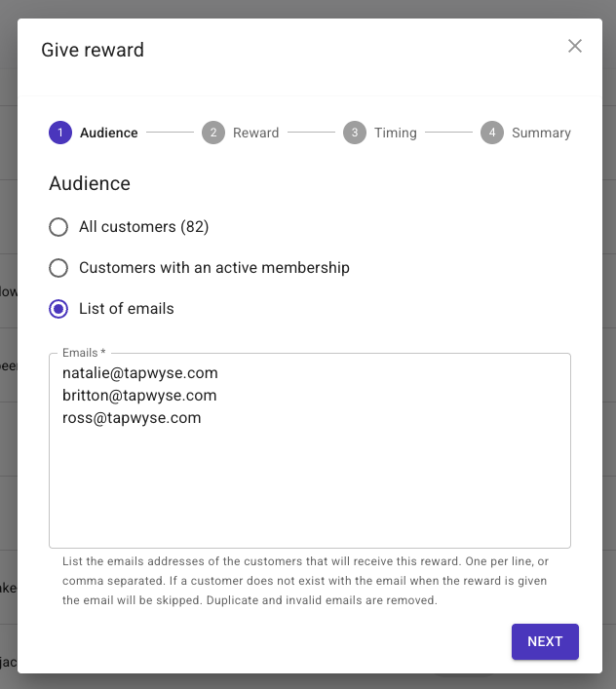Click natalie@tapwyse.com in the emails box
This screenshot has height=689, width=616.
click(x=140, y=373)
